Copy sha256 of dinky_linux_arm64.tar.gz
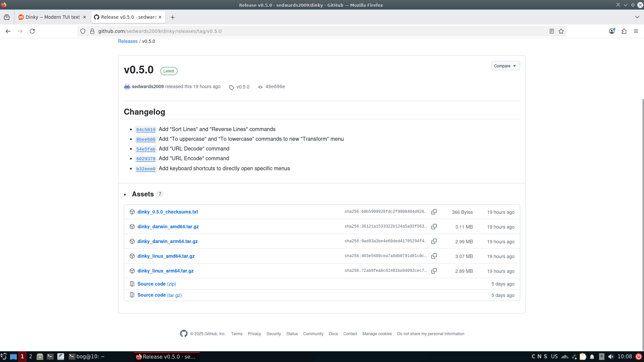644x362 pixels. 434,271
